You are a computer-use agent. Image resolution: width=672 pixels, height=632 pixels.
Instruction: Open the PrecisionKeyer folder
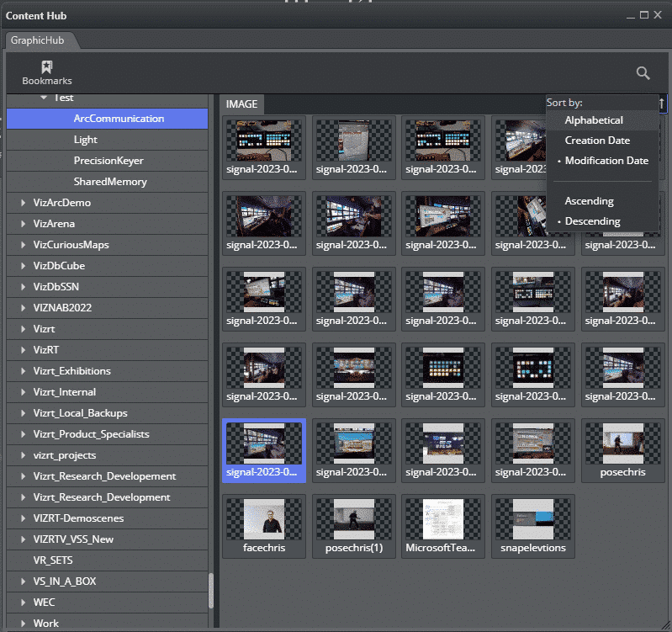(108, 161)
